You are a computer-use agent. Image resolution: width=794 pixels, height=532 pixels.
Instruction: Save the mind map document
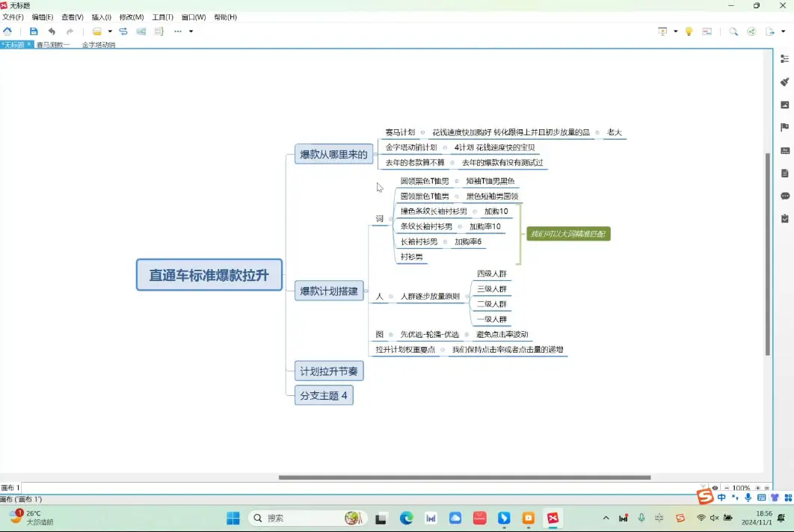click(x=33, y=31)
